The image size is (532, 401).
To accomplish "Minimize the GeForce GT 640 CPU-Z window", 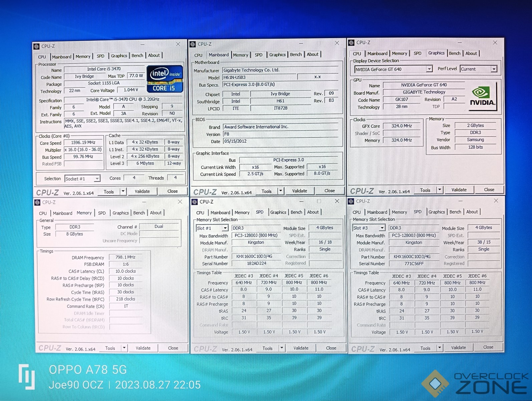I will (x=460, y=43).
